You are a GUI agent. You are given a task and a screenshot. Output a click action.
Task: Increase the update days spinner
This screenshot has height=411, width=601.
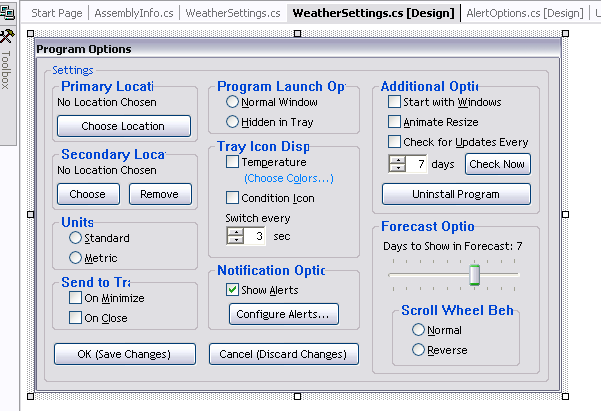397,159
